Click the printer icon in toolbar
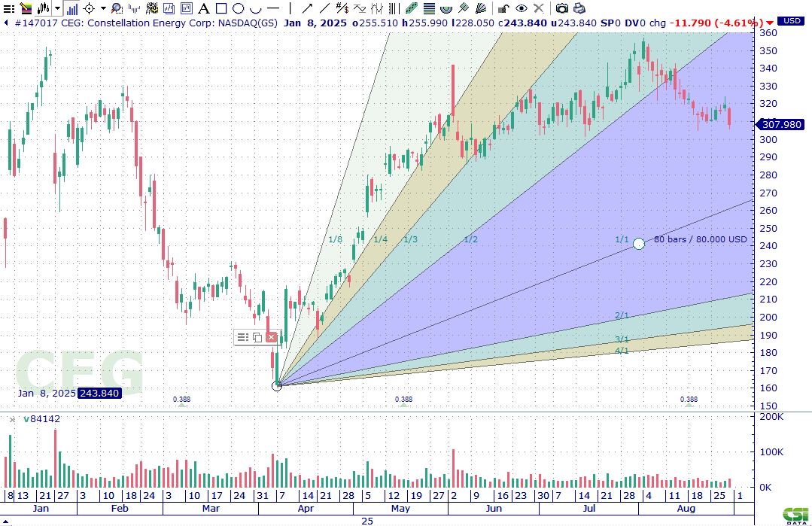This screenshot has width=812, height=526. tap(579, 8)
